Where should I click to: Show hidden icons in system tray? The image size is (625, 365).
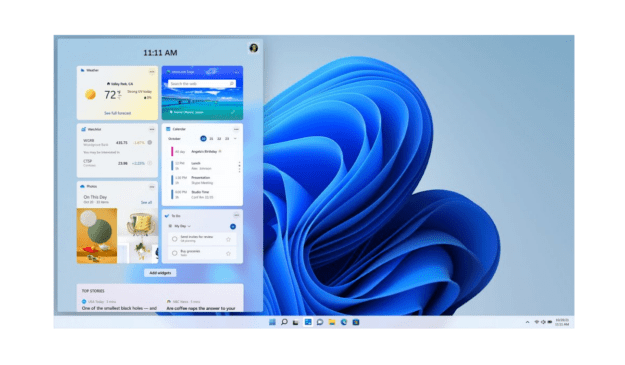527,322
